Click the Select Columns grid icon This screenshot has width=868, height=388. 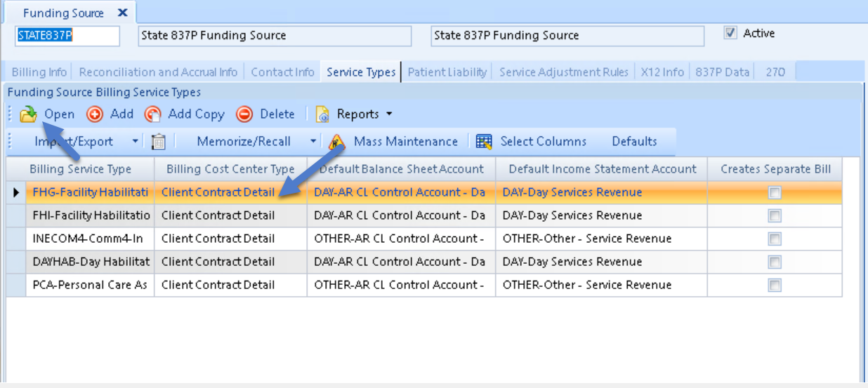point(484,142)
